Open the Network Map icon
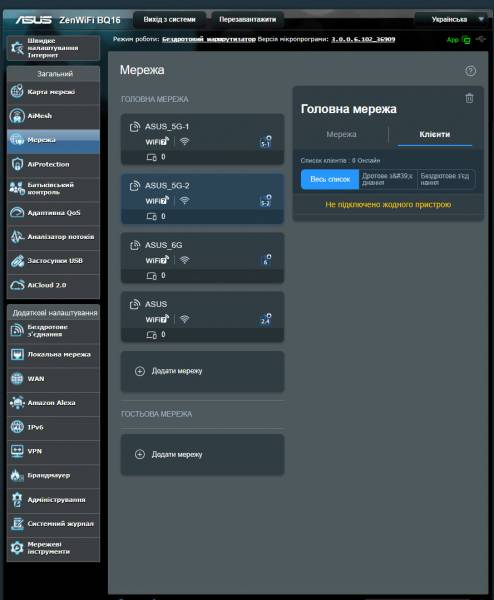Viewport: 494px width, 600px height. pyautogui.click(x=17, y=91)
